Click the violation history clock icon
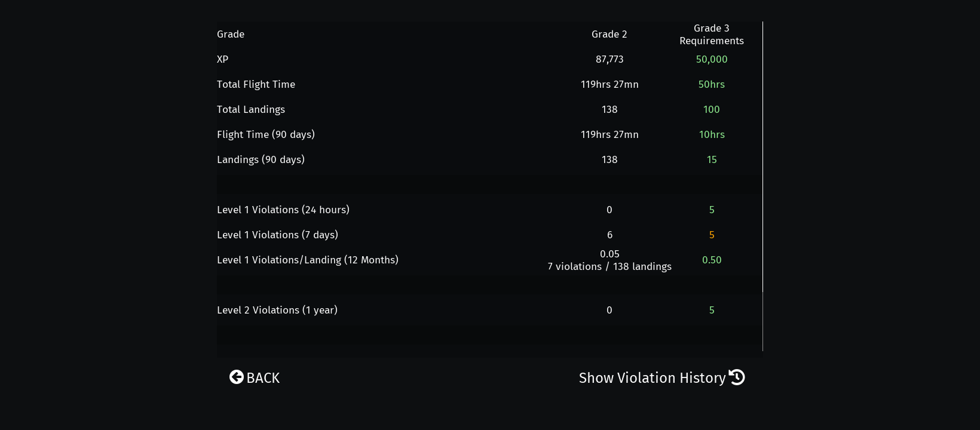980x430 pixels. (737, 377)
